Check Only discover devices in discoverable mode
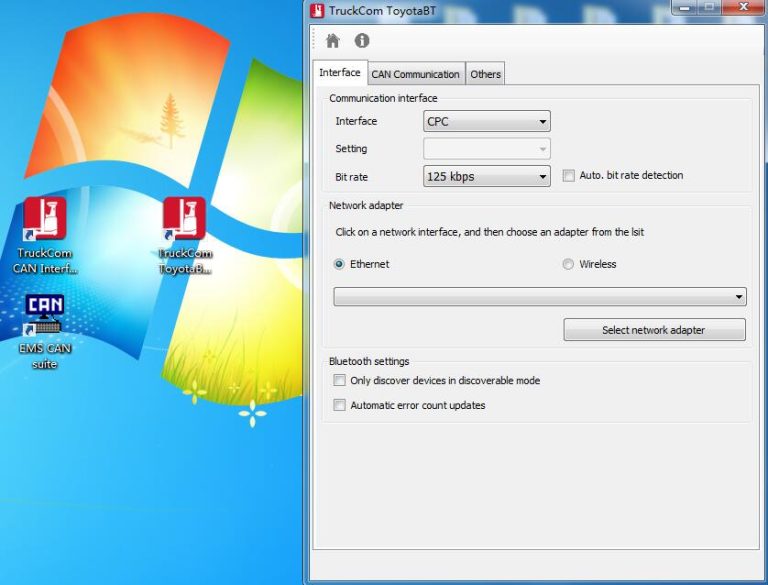 click(x=339, y=380)
